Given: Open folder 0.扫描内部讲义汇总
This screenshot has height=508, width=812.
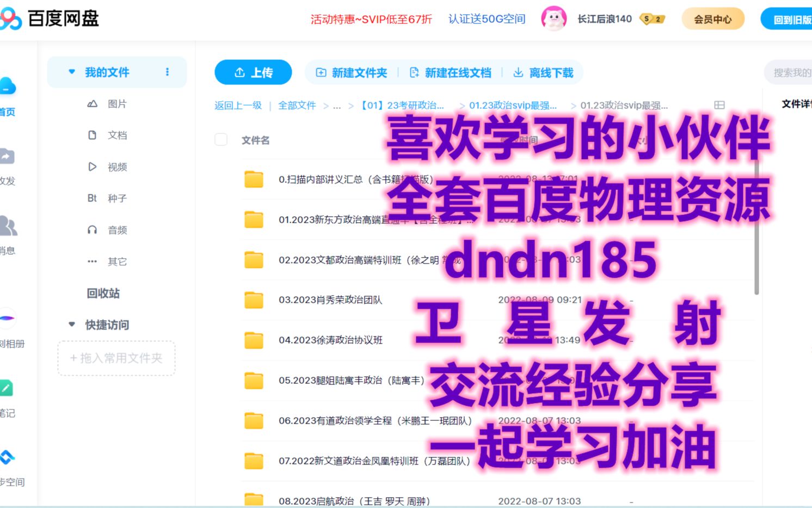Looking at the screenshot, I should click(x=356, y=179).
